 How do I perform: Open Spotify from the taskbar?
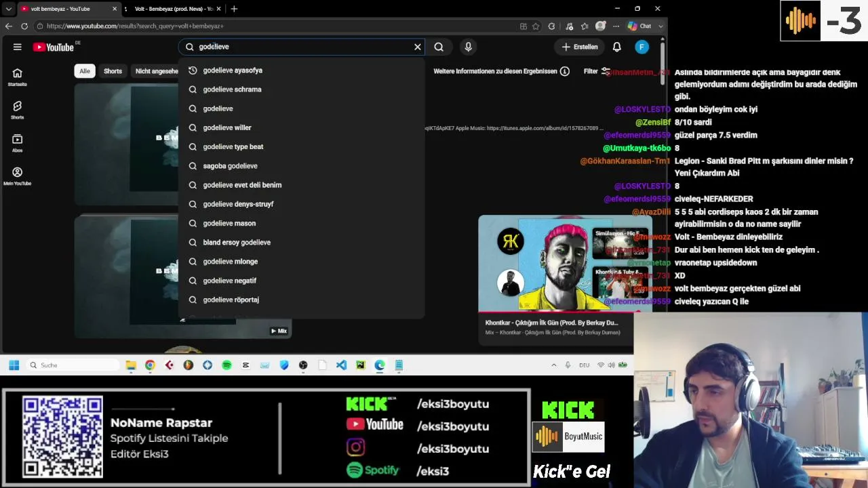[x=226, y=365]
